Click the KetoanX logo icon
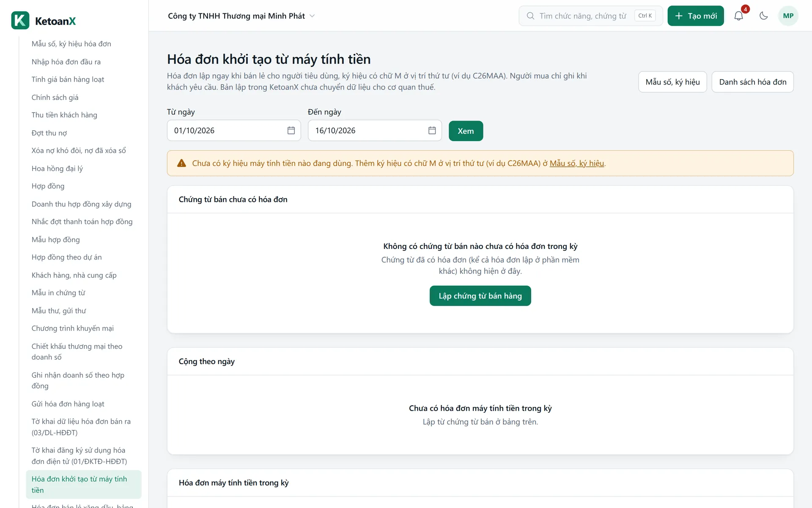Viewport: 812px width, 508px height. 20,20
